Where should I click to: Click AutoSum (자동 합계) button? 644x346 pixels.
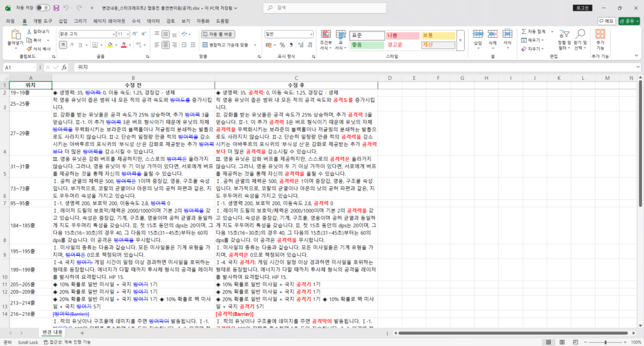533,31
